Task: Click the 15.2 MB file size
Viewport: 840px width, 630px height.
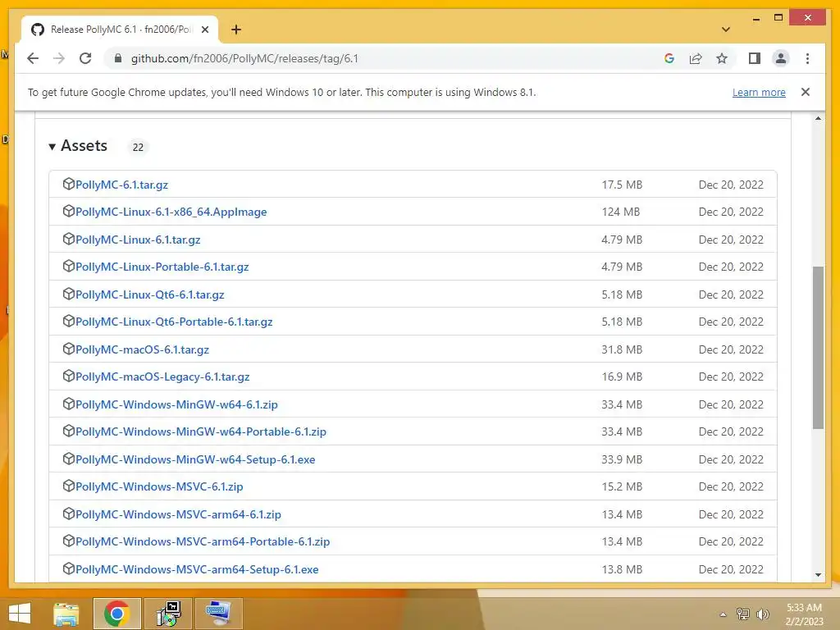Action: tap(622, 487)
